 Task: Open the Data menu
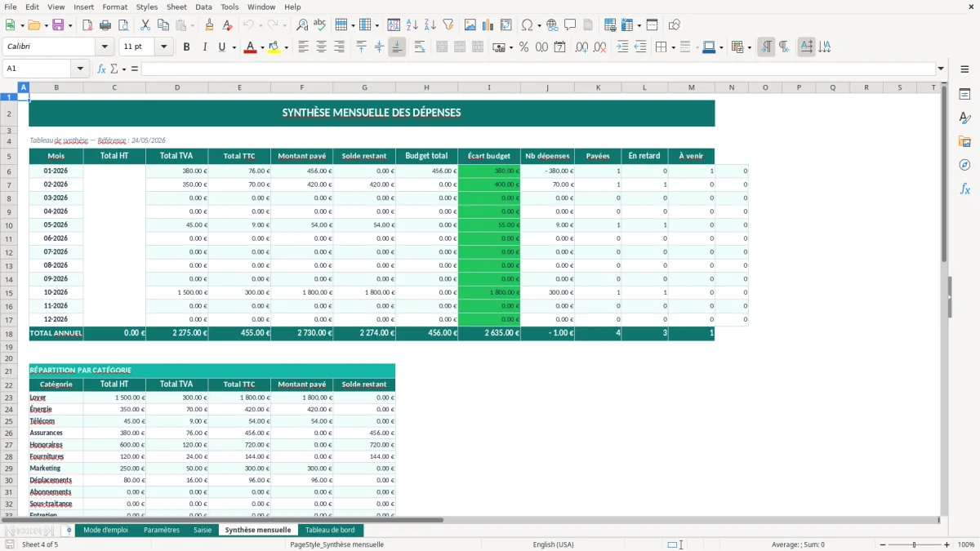tap(203, 7)
